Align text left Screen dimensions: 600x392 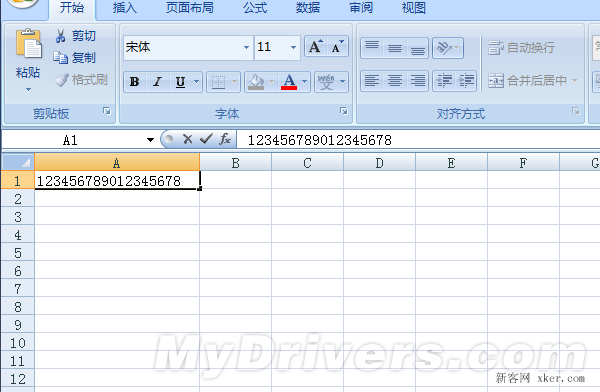pyautogui.click(x=372, y=81)
